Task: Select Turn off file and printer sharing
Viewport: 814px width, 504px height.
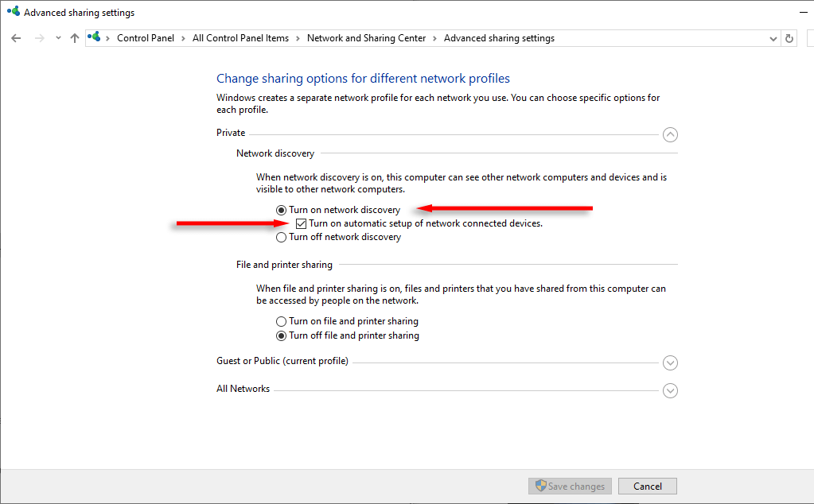Action: point(281,335)
